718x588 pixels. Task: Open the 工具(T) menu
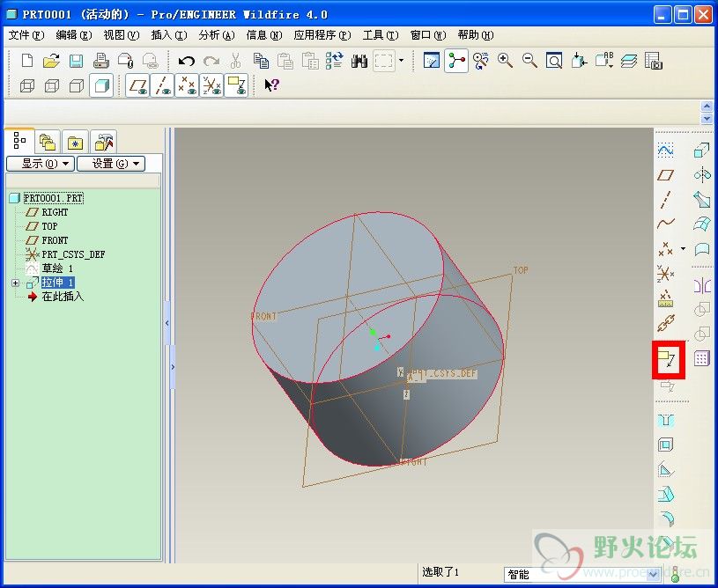(381, 35)
